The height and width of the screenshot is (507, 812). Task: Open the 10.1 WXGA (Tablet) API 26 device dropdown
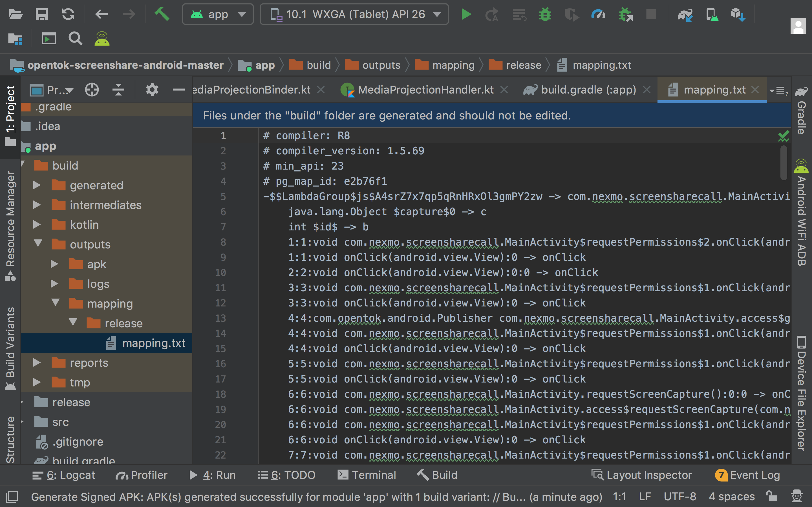tap(354, 14)
